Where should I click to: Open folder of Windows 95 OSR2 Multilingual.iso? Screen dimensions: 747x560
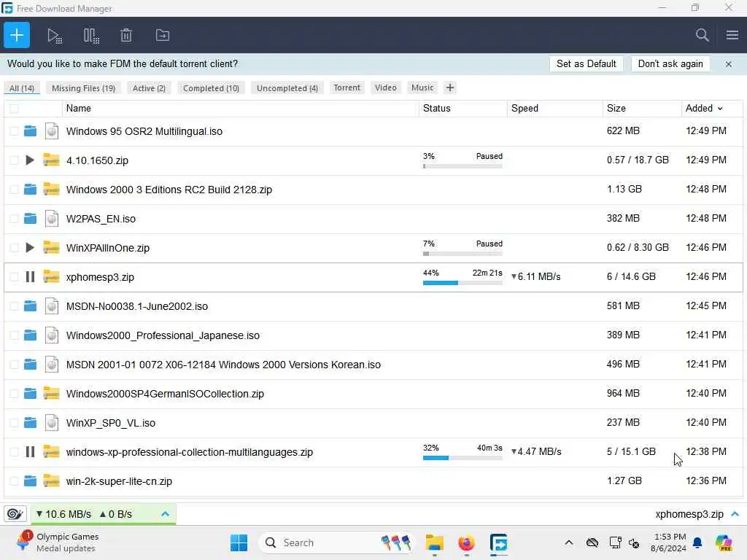click(x=30, y=131)
